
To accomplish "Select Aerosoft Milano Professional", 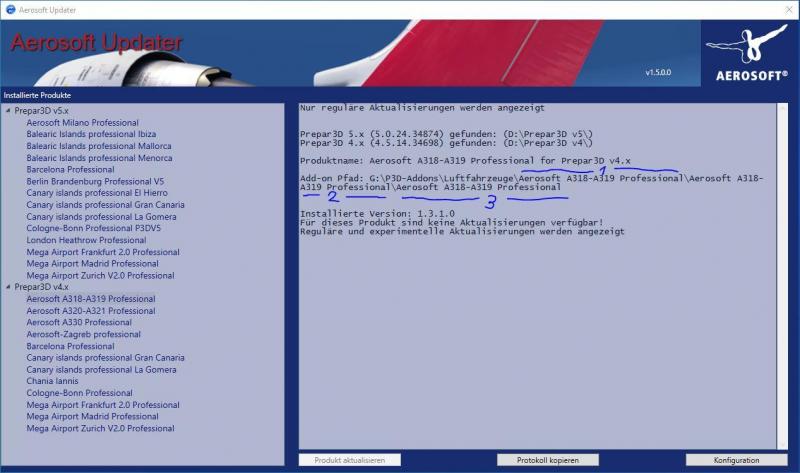I will point(83,122).
